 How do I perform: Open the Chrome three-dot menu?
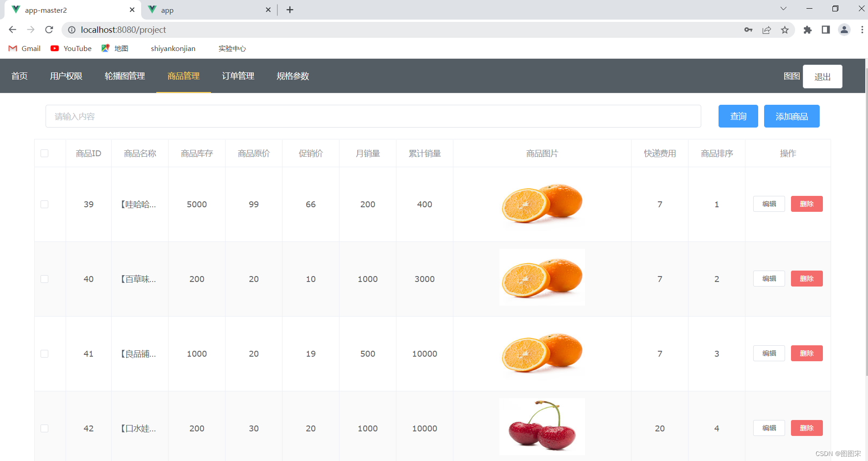pyautogui.click(x=862, y=30)
